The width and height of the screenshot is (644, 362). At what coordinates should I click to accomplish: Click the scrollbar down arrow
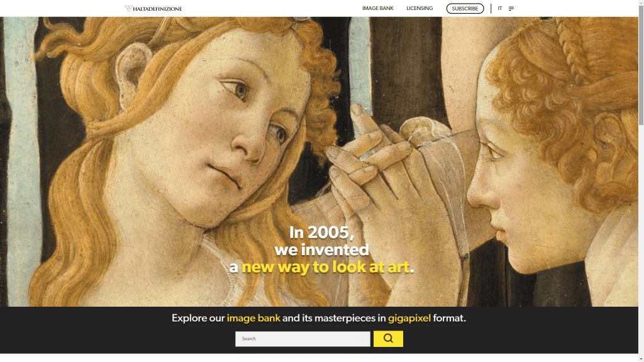641,359
